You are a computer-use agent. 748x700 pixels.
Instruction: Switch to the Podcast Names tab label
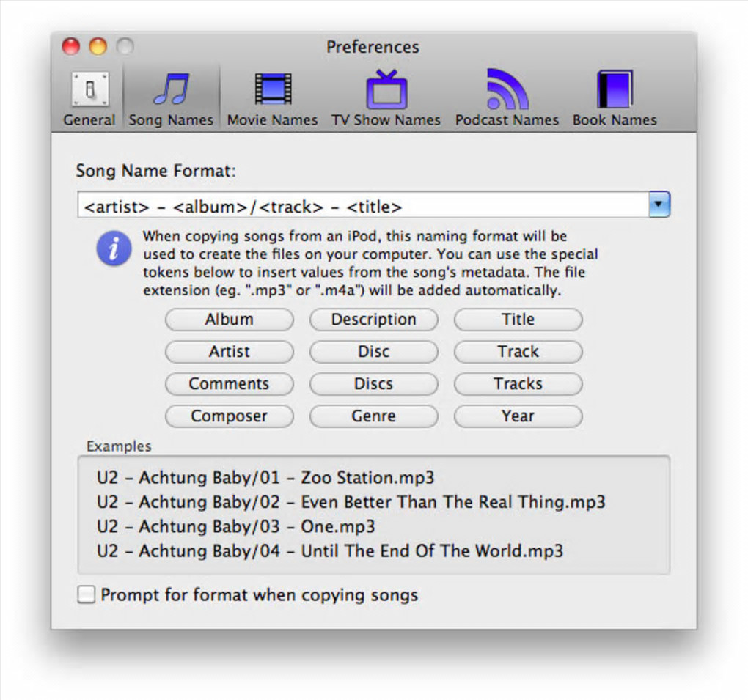point(507,119)
